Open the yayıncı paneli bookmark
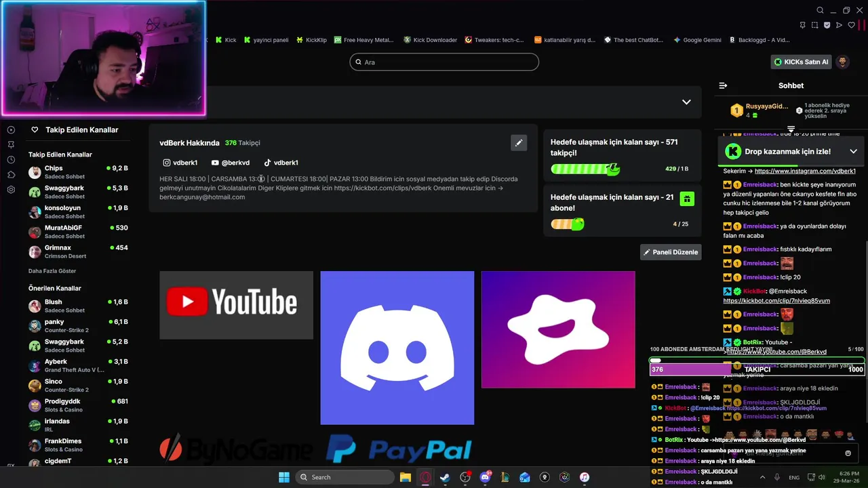The height and width of the screenshot is (488, 868). tap(266, 40)
